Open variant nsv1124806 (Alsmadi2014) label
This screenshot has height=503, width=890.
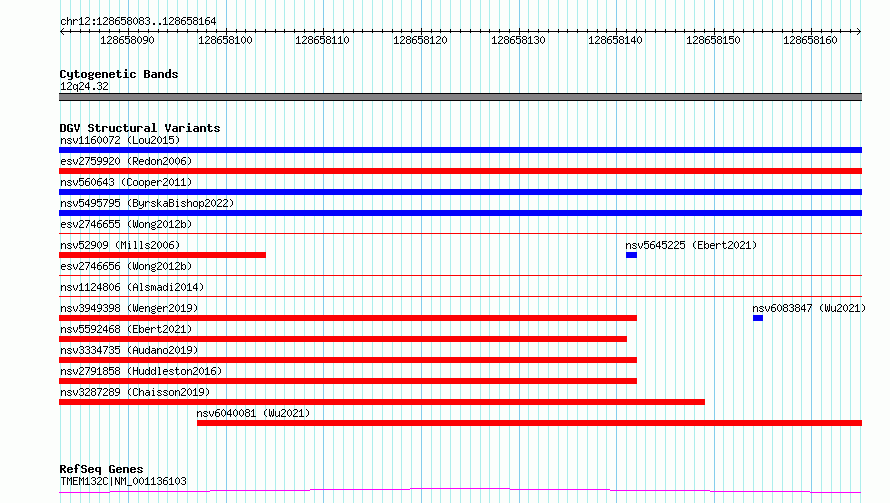(x=132, y=287)
